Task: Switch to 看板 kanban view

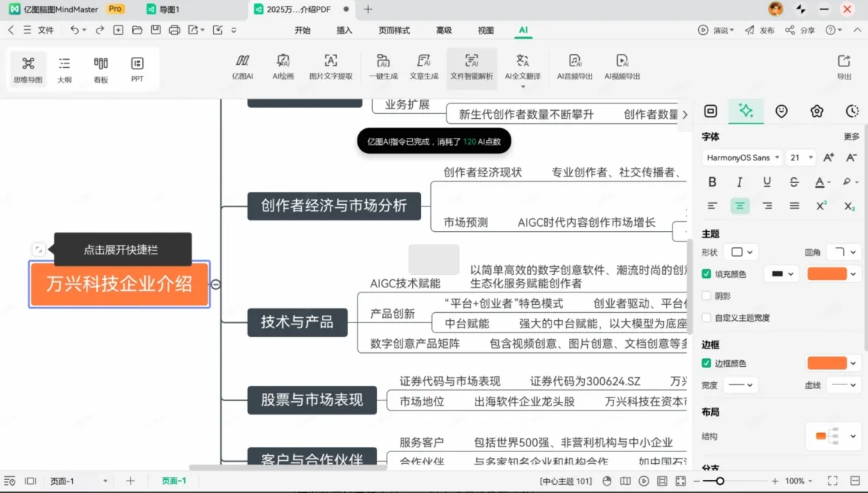Action: [x=101, y=69]
